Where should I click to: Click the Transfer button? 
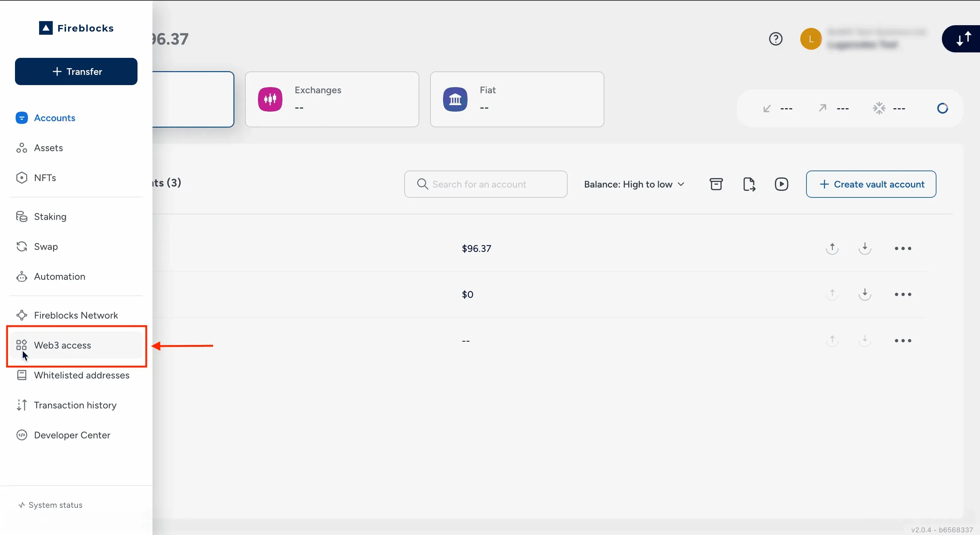[x=76, y=71]
